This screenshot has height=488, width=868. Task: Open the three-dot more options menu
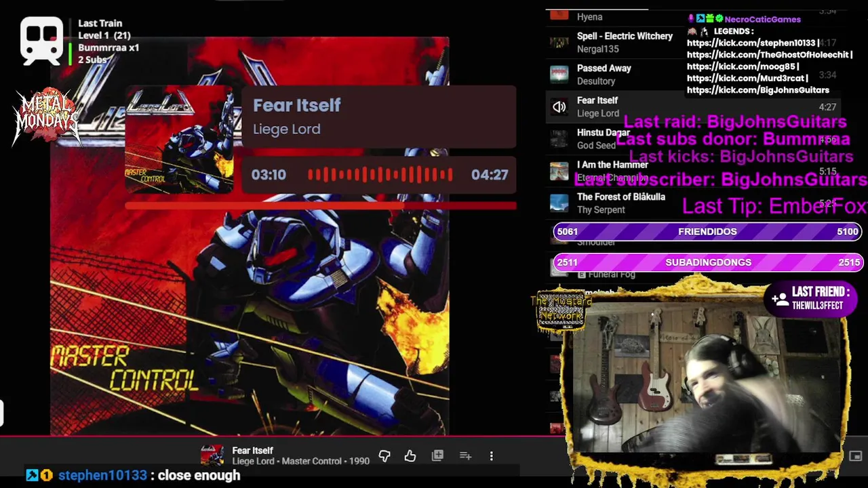tap(492, 456)
